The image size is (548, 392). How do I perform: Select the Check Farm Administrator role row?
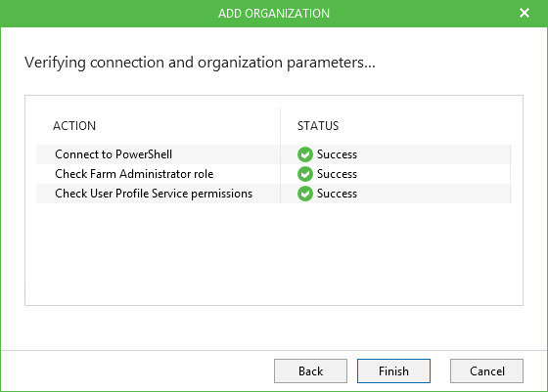(273, 174)
